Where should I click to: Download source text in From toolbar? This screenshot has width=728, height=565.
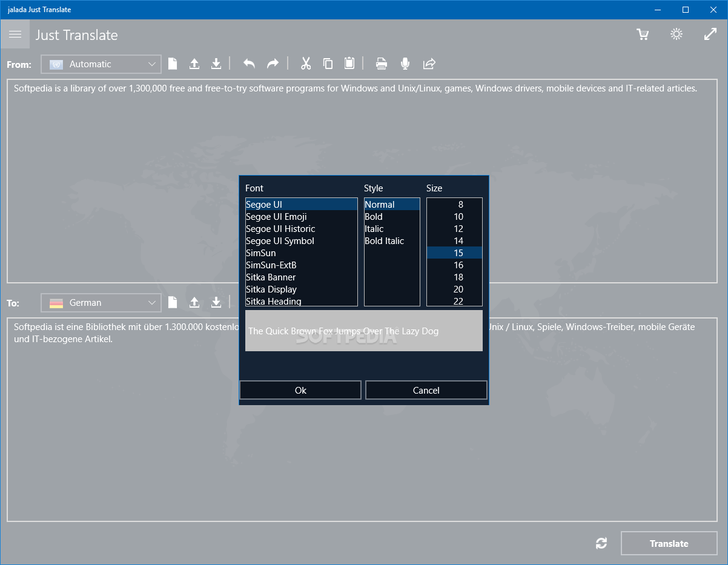(216, 64)
